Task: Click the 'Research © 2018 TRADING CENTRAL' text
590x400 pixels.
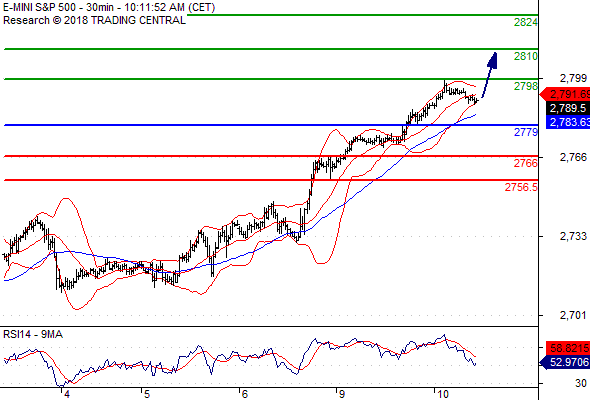Action: pyautogui.click(x=94, y=20)
